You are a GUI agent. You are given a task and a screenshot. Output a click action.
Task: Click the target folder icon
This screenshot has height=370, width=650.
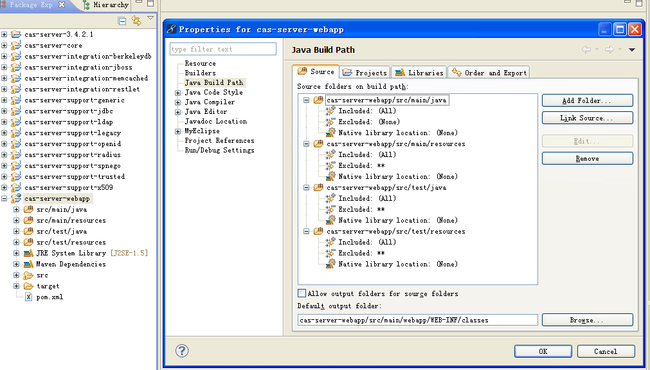[x=28, y=286]
